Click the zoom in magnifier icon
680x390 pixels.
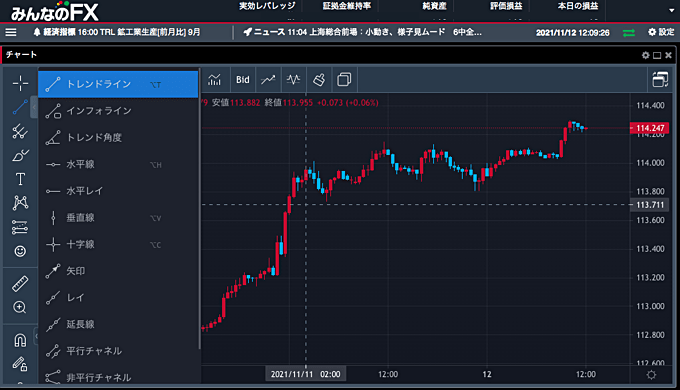coord(20,308)
